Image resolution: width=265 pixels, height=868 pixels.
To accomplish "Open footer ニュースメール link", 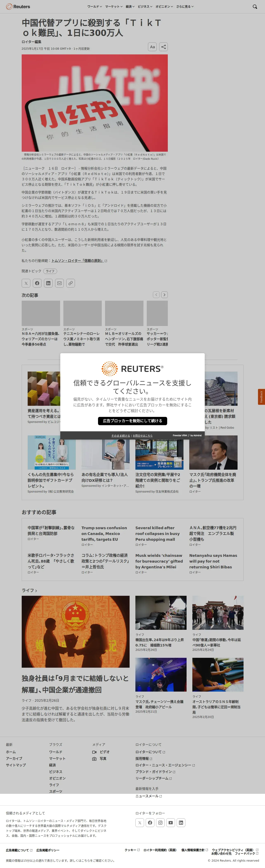I will (149, 796).
